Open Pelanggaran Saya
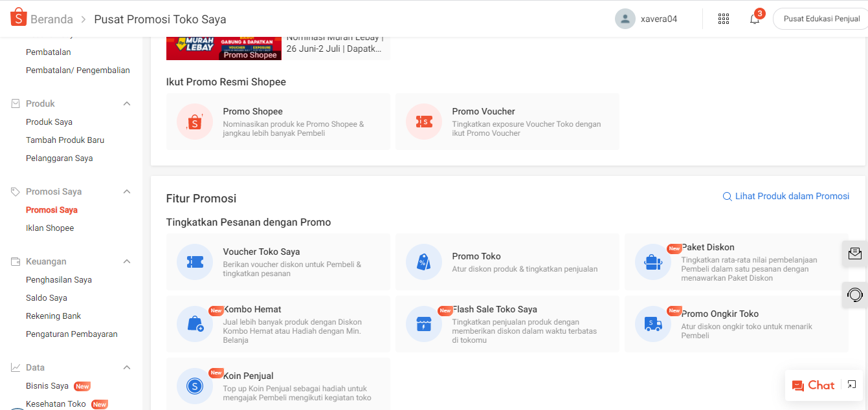The height and width of the screenshot is (410, 868). coord(60,158)
